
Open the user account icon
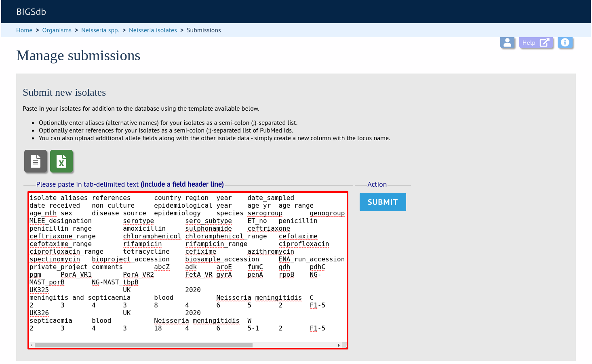point(508,42)
